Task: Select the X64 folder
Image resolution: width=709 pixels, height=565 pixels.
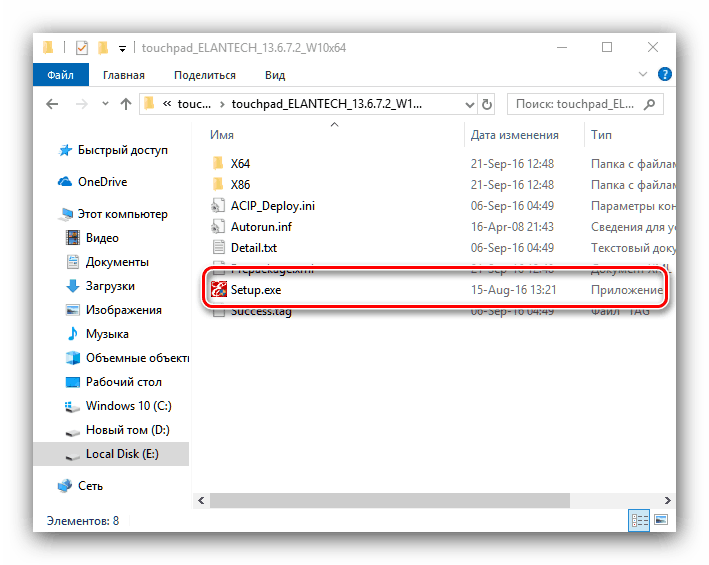Action: (x=240, y=162)
